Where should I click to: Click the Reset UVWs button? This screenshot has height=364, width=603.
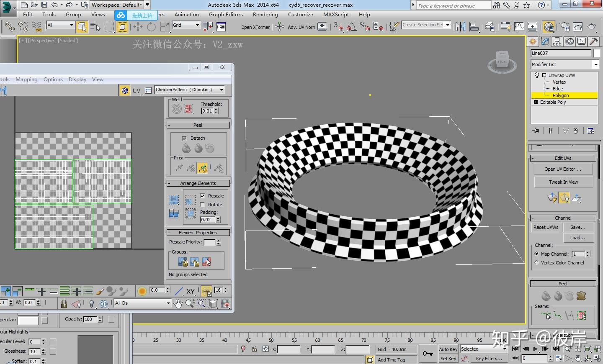coord(546,227)
